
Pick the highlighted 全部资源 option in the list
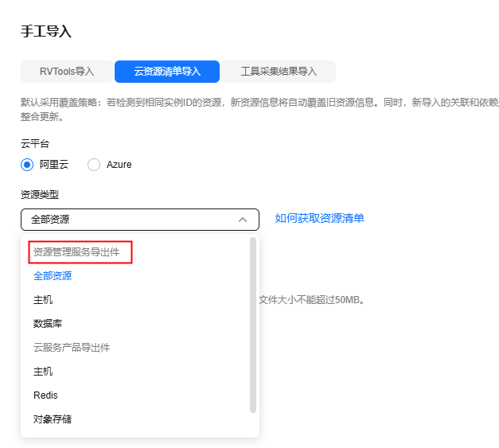[53, 276]
